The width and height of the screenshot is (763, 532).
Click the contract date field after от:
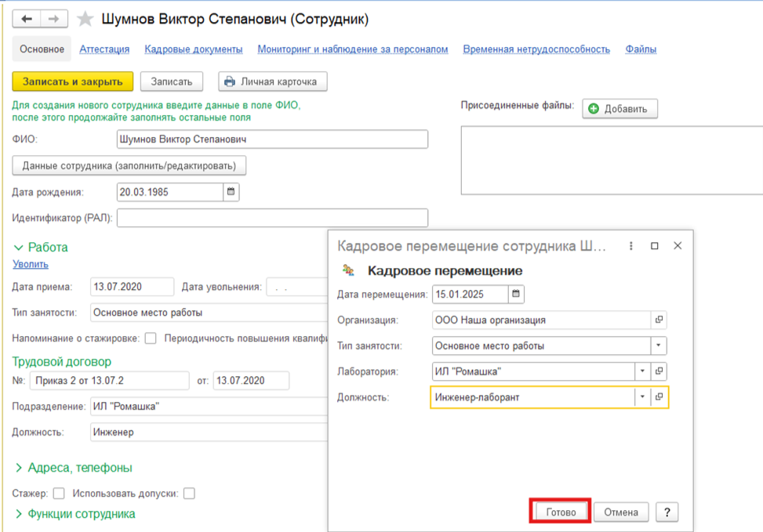[x=251, y=381]
